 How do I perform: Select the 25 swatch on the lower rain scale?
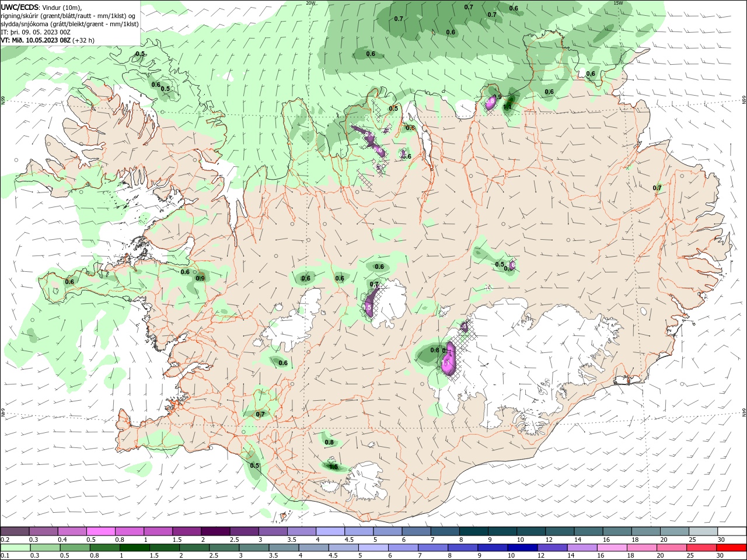click(702, 548)
